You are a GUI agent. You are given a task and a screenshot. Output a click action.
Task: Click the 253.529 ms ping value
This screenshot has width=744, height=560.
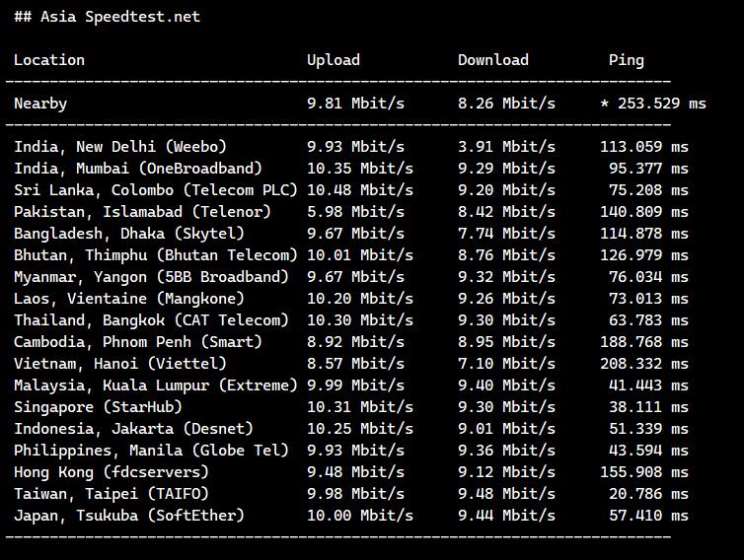661,104
